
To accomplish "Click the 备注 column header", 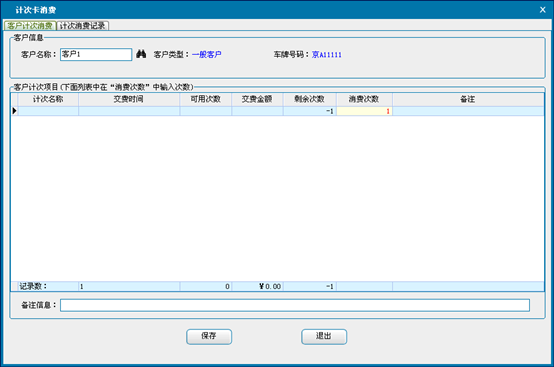I will (468, 99).
